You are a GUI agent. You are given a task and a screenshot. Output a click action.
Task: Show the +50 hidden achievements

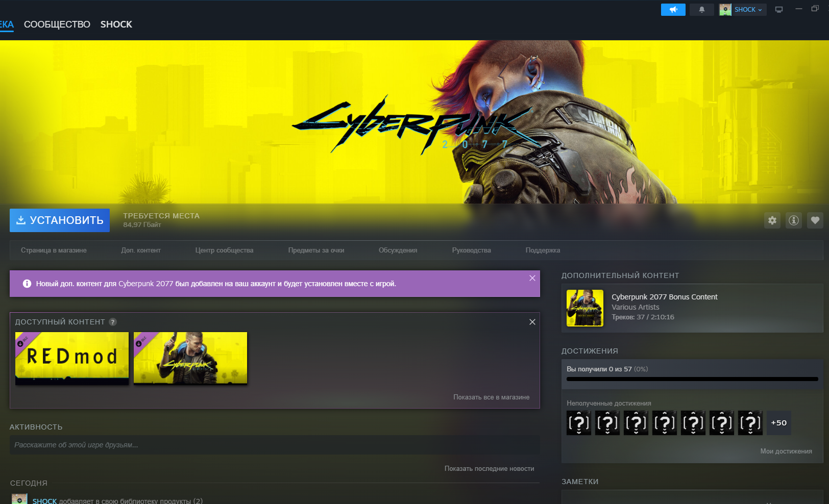778,423
